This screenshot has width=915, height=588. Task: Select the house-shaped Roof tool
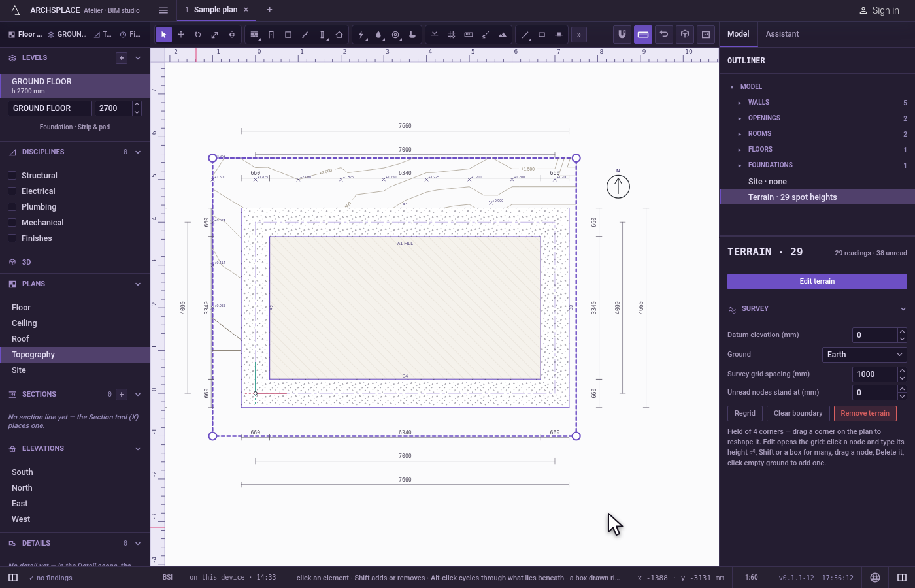[x=339, y=35]
